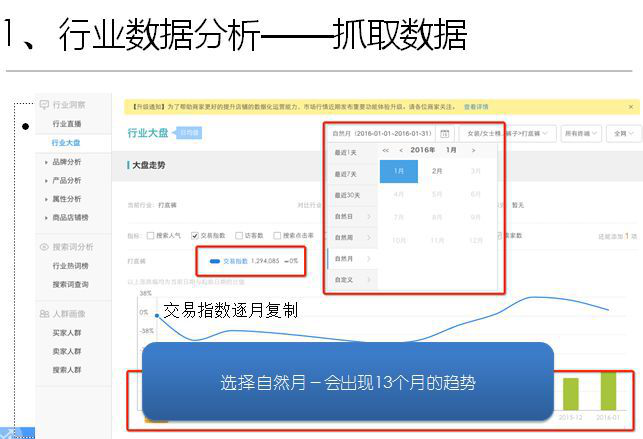Go to next month in date picker
The width and height of the screenshot is (643, 439).
[473, 150]
